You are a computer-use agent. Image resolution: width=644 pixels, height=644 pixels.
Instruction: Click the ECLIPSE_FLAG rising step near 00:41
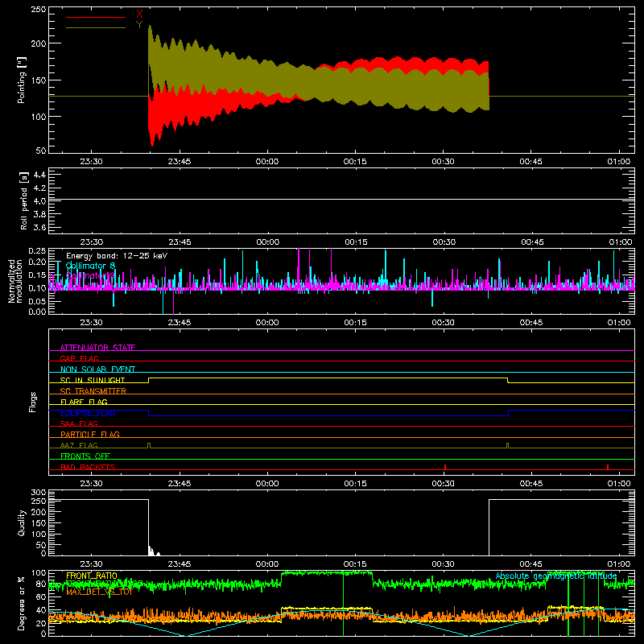(509, 413)
